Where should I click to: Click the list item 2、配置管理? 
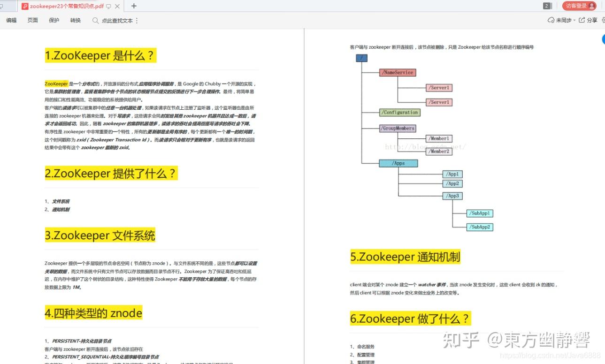tap(362, 355)
